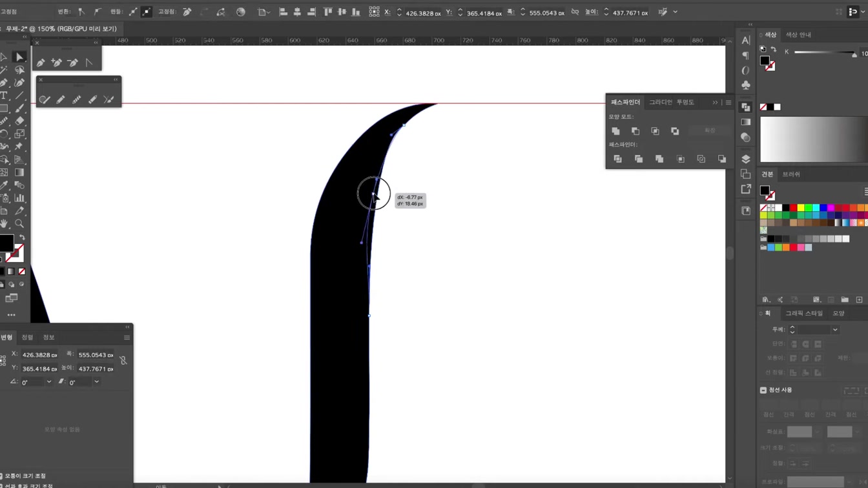Select the Line Segment tool
The width and height of the screenshot is (868, 488).
click(x=19, y=96)
